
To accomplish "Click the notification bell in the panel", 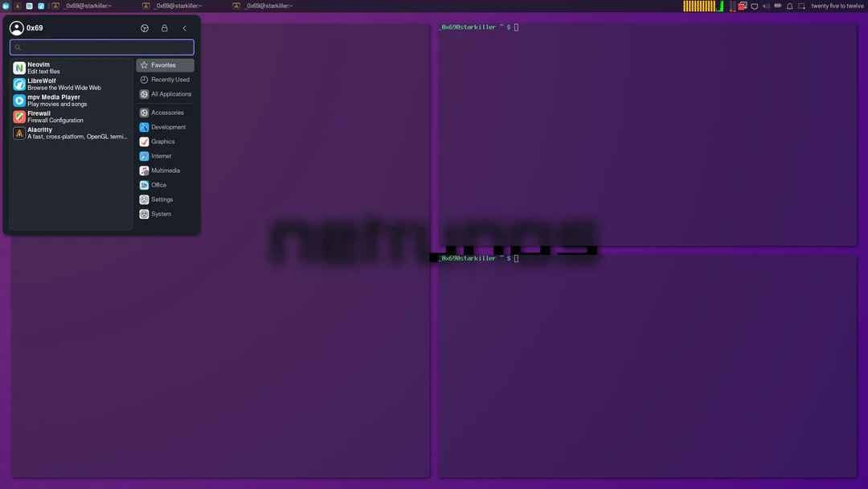I will point(790,6).
